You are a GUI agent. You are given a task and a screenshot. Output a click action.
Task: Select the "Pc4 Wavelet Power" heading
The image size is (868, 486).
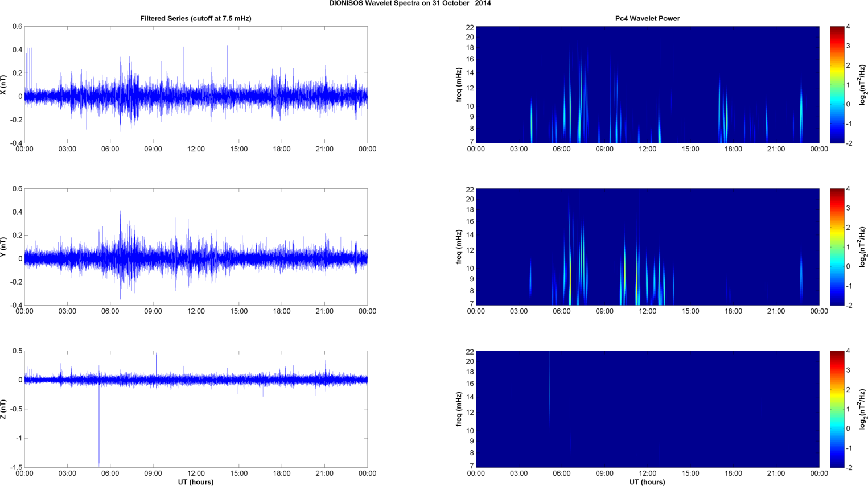click(x=647, y=18)
